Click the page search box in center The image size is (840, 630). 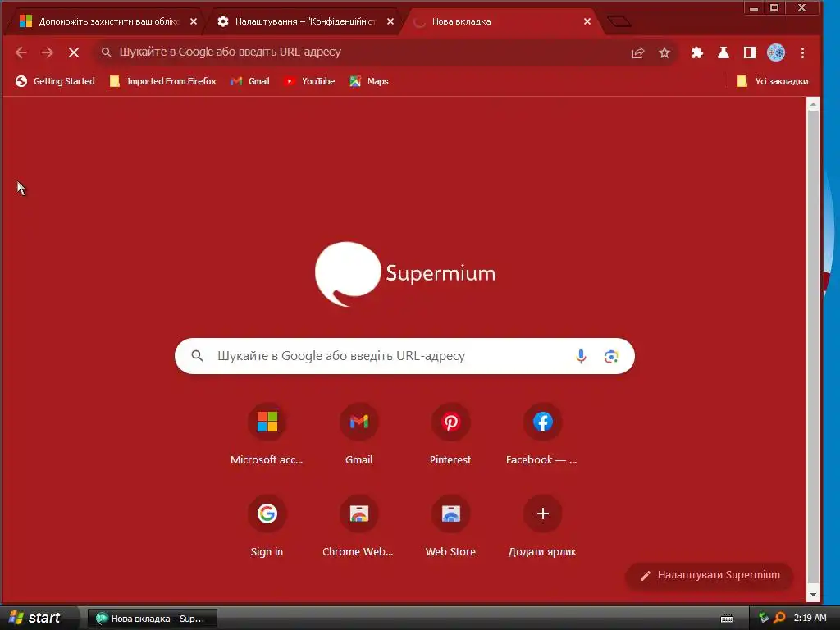tap(404, 356)
